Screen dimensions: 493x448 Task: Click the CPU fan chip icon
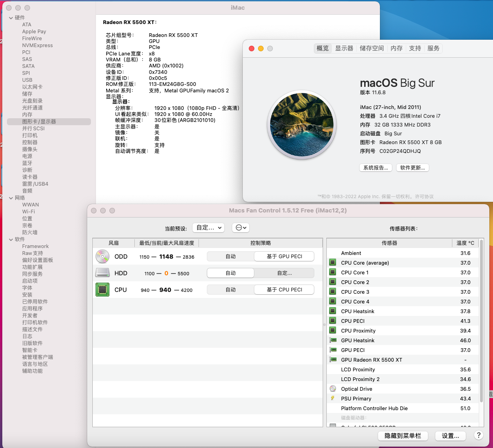pos(102,290)
